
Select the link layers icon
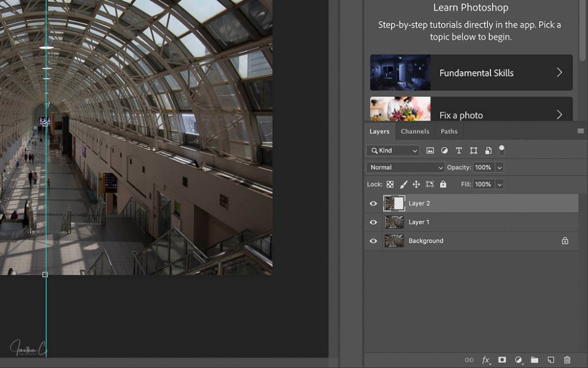[x=469, y=360]
